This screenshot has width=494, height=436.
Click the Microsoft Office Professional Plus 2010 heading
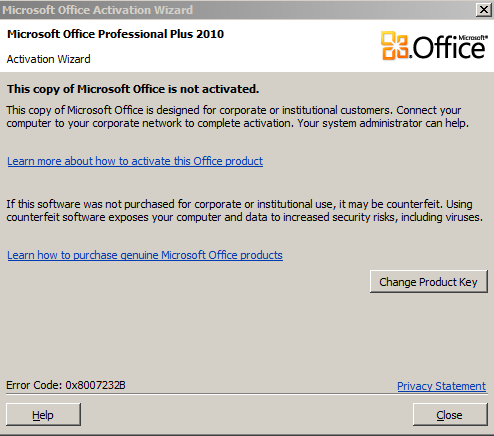[x=115, y=34]
